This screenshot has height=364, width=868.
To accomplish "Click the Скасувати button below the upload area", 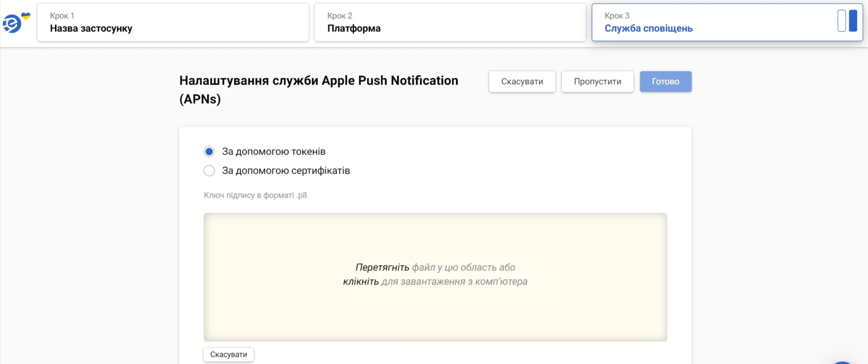I will pos(229,354).
